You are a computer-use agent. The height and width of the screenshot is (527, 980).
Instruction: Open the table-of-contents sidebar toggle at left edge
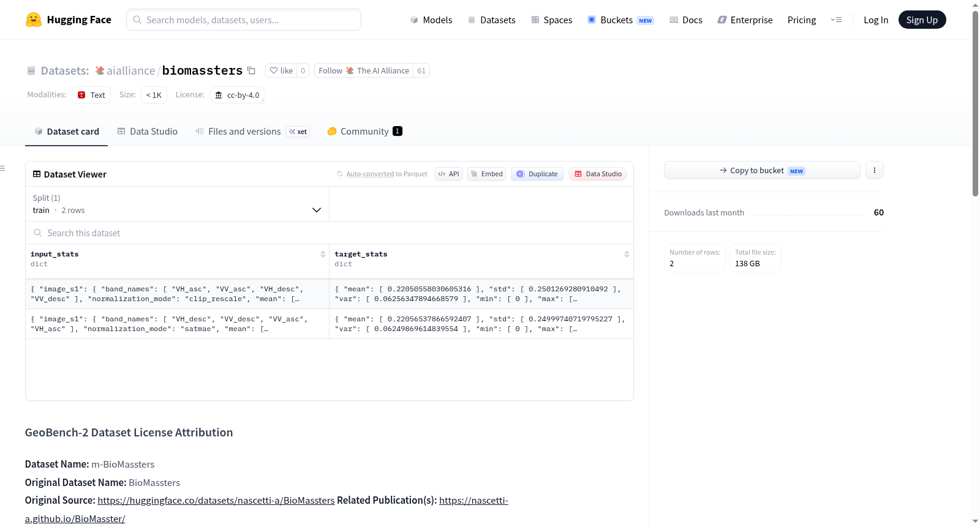(x=2, y=168)
